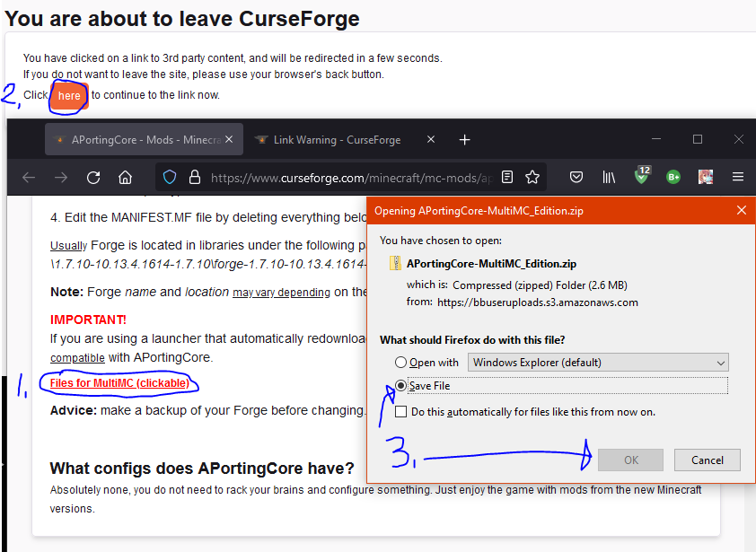Click the orange here button
This screenshot has height=552, width=756.
coord(69,96)
